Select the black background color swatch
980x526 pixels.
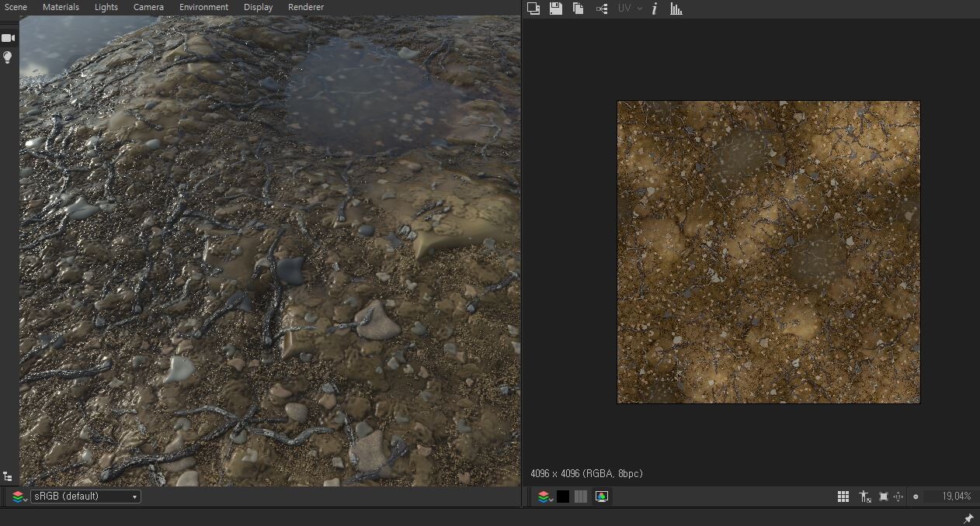click(562, 497)
